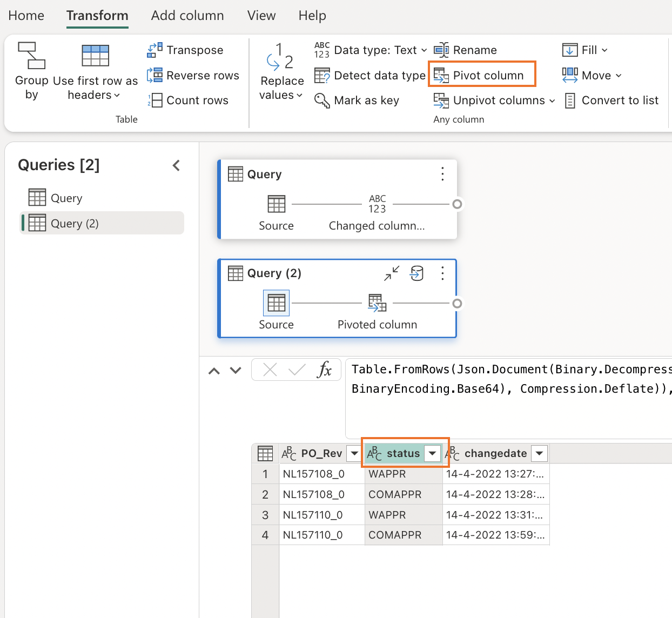Click the Rename button
Viewport: 672px width, 618px height.
pos(465,50)
